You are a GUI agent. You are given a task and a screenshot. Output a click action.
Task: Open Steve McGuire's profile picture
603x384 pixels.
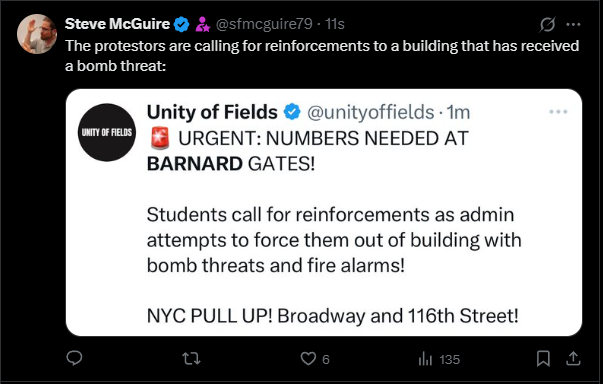click(x=37, y=34)
